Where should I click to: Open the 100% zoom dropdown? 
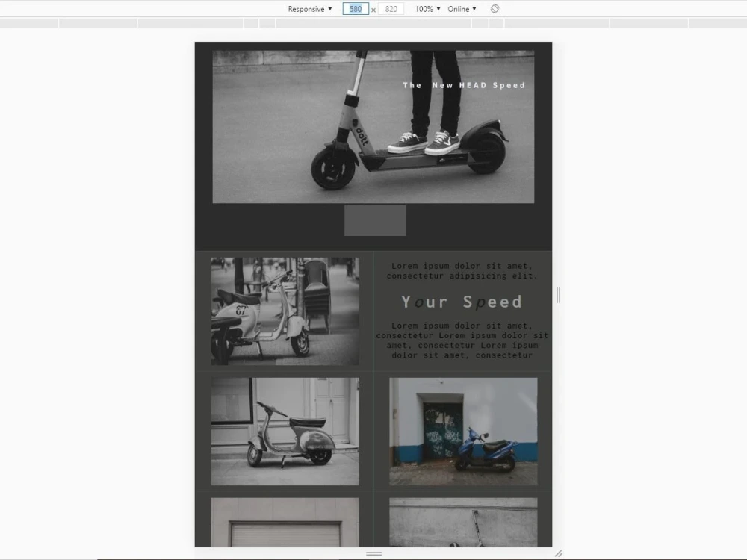tap(427, 9)
